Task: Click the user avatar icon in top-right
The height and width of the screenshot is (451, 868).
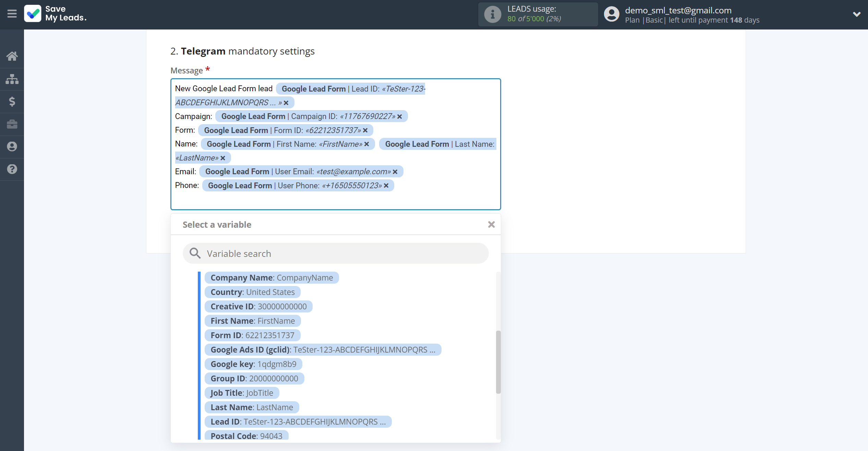Action: coord(610,14)
